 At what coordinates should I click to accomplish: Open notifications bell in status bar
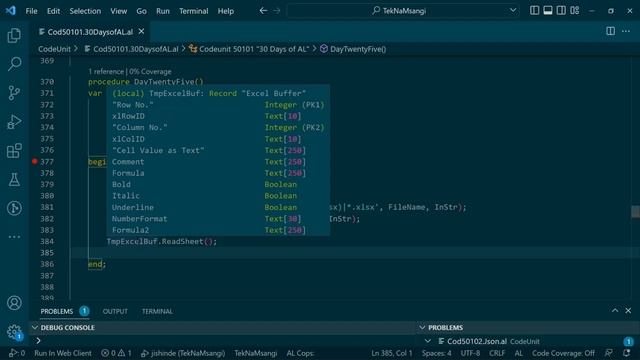pyautogui.click(x=627, y=353)
